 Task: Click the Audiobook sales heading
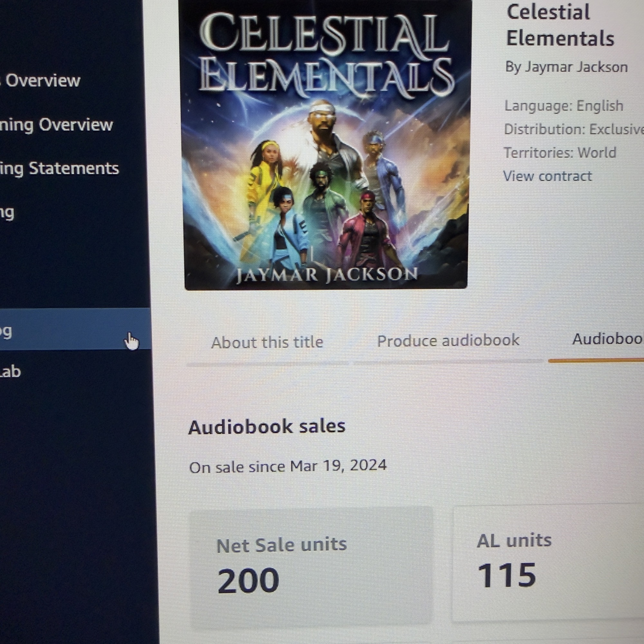point(267,427)
